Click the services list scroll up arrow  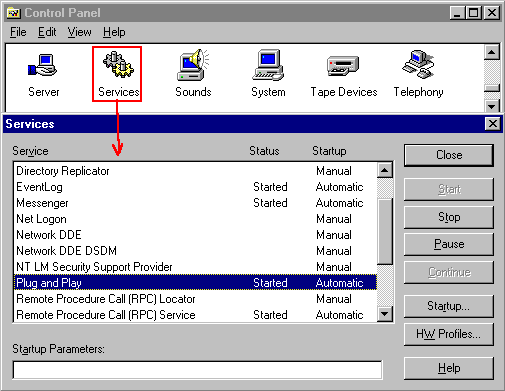(385, 171)
